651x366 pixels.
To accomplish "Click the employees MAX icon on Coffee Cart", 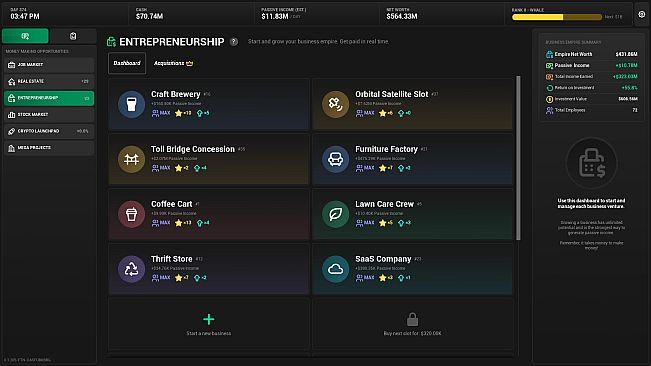I will pos(155,223).
